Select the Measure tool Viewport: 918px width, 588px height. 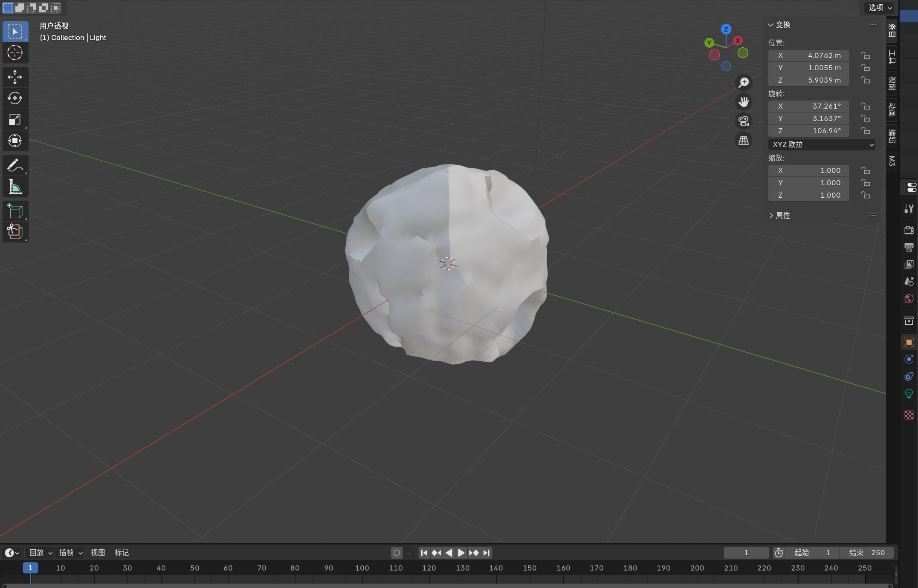tap(15, 187)
